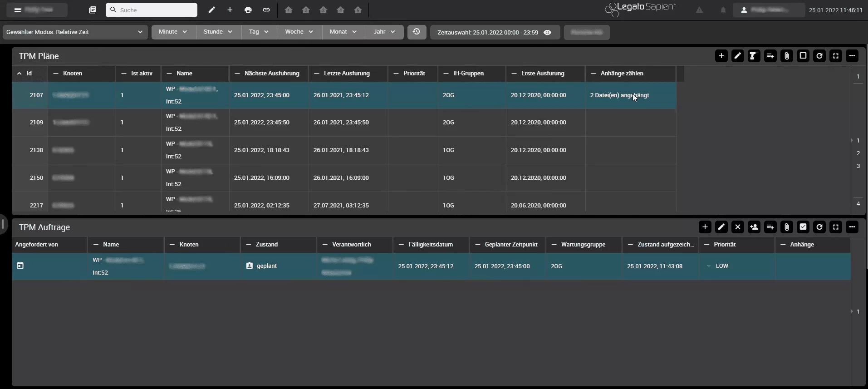Screen dimensions: 868x389
Task: Expand TPM Aufträge panel to fullscreen
Action: (x=836, y=227)
